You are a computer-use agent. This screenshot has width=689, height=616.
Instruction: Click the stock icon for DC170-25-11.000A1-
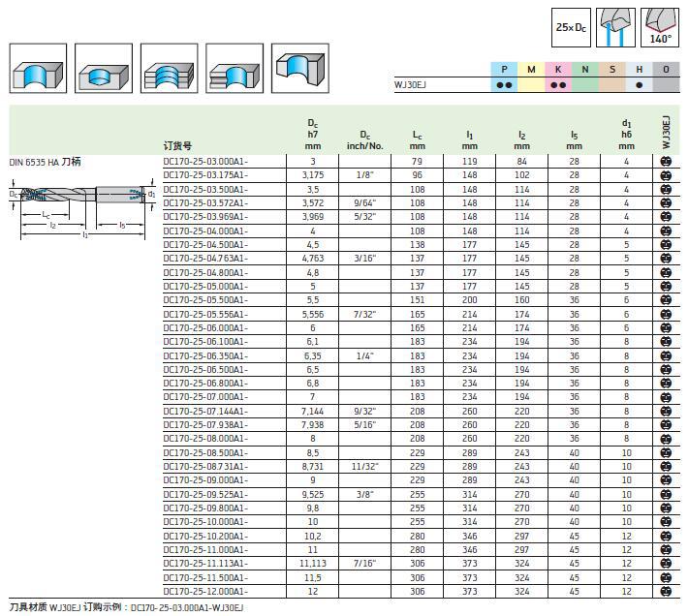pyautogui.click(x=666, y=550)
